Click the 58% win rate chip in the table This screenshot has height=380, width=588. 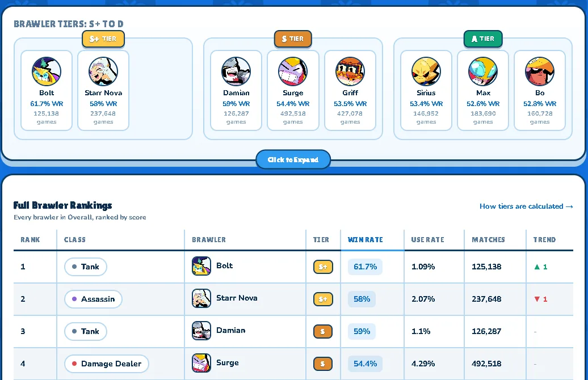pos(362,299)
